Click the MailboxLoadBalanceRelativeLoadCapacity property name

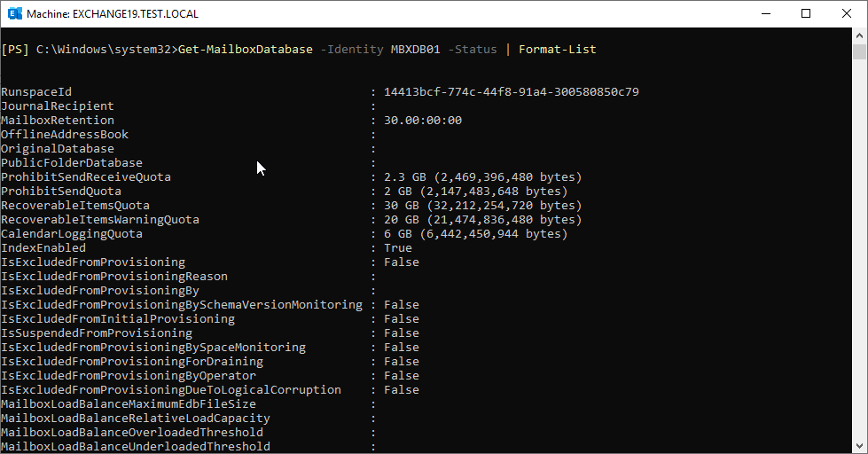point(136,418)
